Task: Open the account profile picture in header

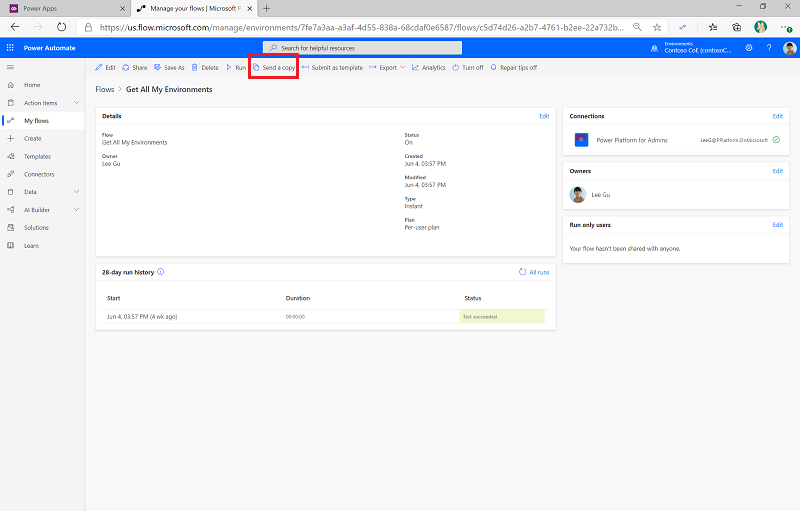Action: click(789, 48)
